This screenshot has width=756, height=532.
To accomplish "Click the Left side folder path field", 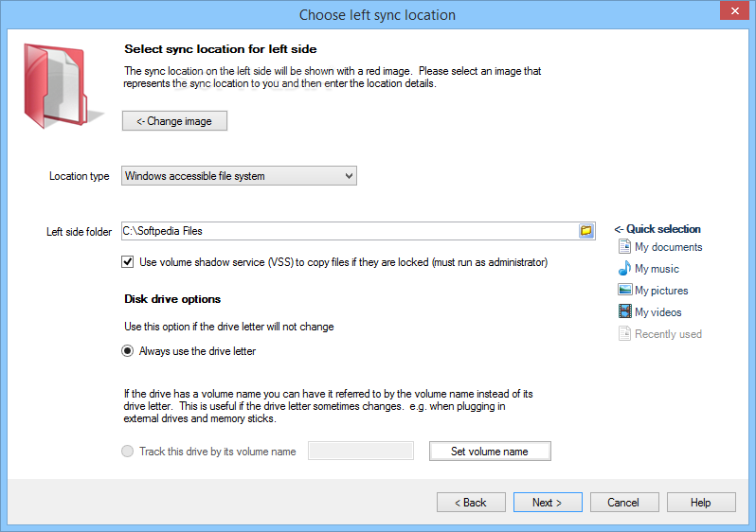I will pos(350,231).
